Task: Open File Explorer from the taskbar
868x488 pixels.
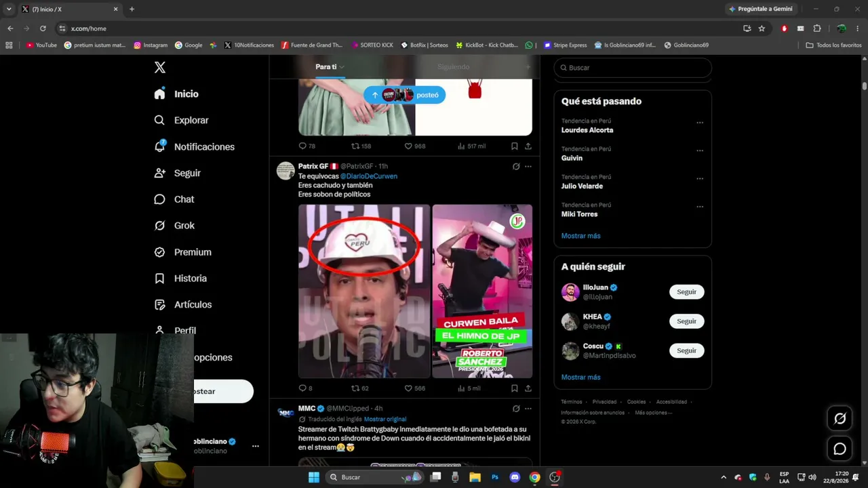Action: click(475, 477)
